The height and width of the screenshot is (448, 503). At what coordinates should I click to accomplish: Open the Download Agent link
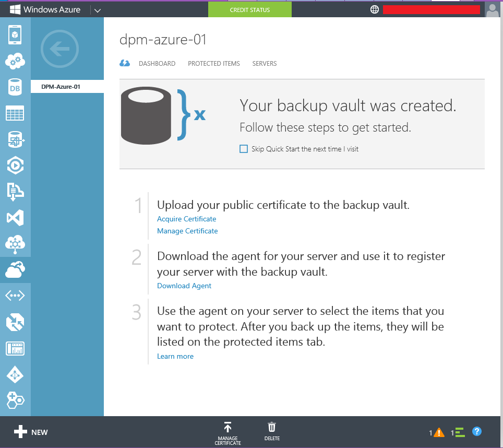[x=184, y=286]
